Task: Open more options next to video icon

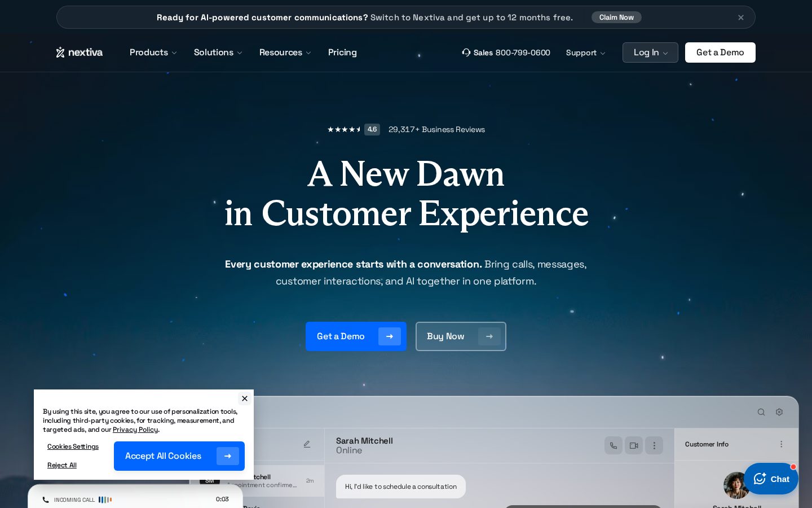Action: [x=654, y=445]
